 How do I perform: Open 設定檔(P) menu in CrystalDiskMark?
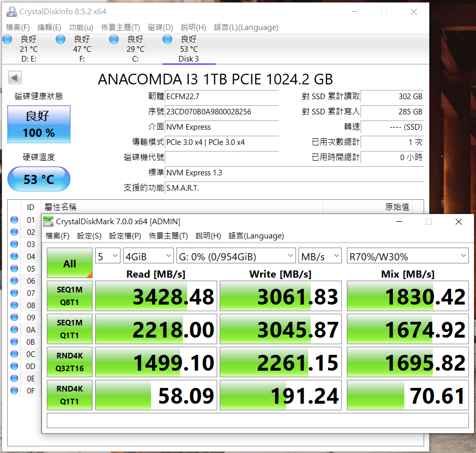tap(125, 236)
